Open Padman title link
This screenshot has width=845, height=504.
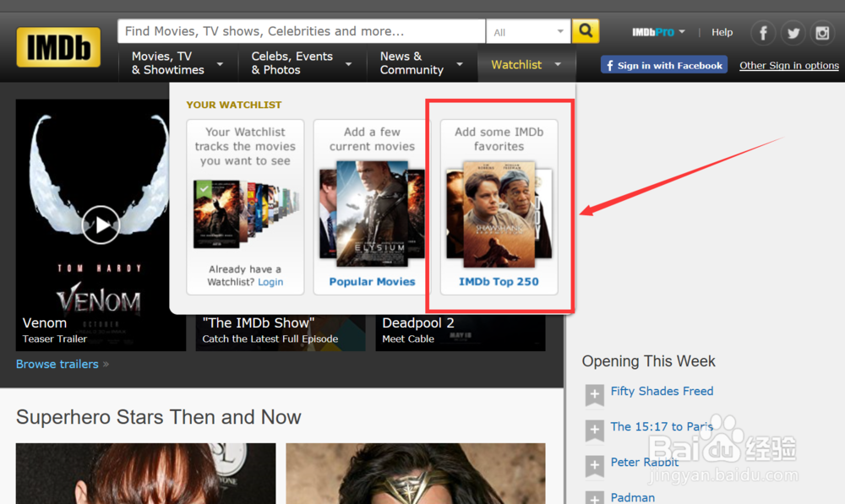pos(633,497)
